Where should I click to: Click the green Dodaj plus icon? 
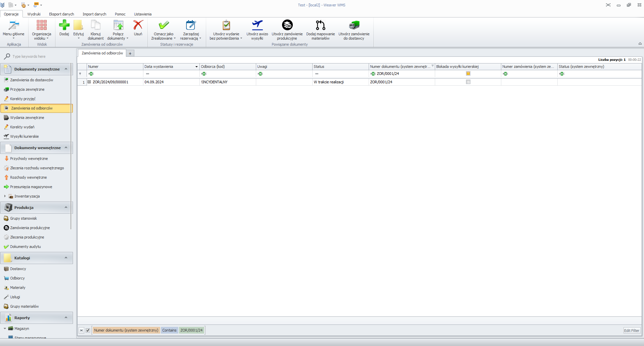64,26
